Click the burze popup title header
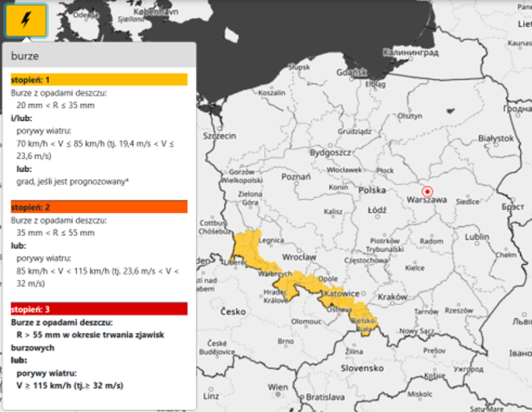Viewport: 532px width, 412px height. (99, 55)
